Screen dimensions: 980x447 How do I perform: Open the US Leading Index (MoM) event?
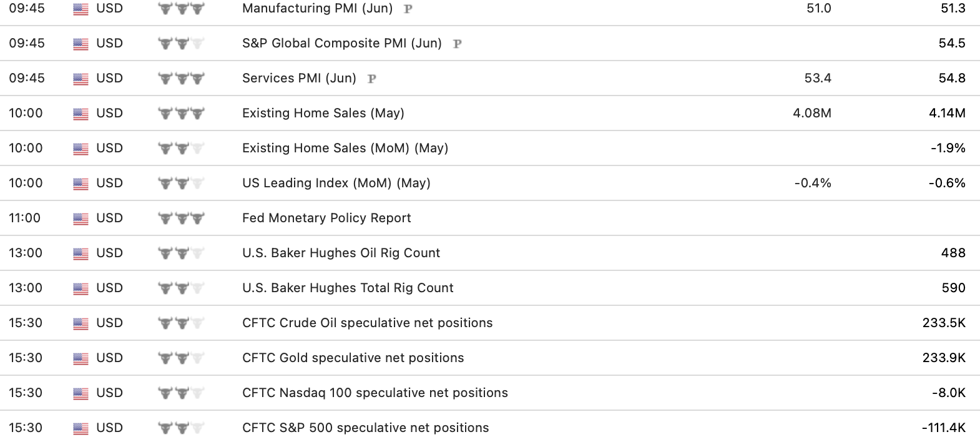pos(336,183)
